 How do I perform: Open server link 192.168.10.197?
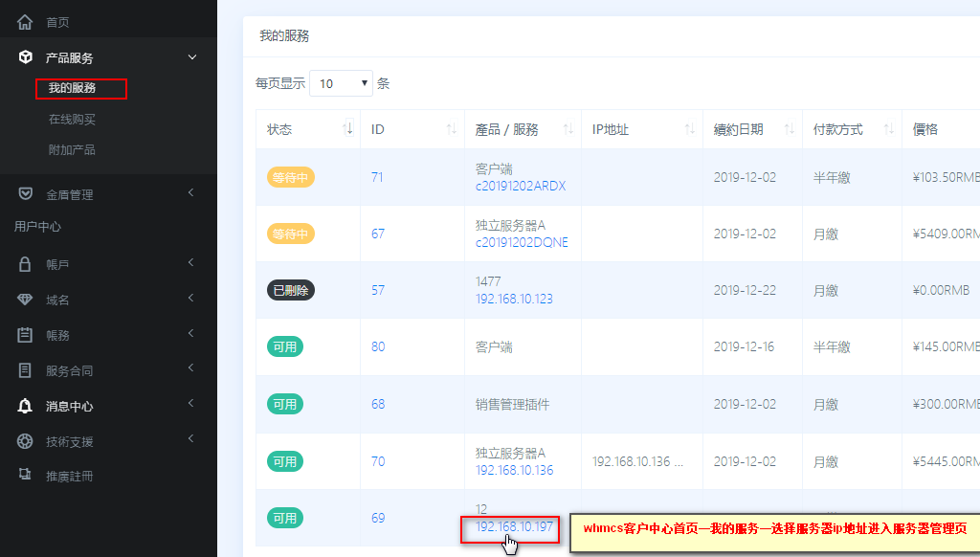tap(514, 527)
